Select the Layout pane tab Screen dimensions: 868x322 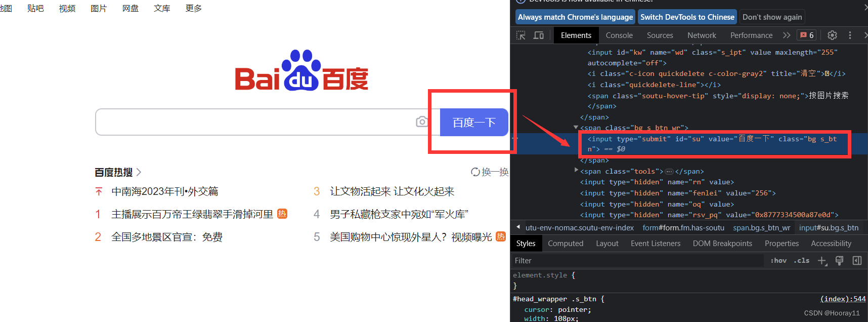607,244
